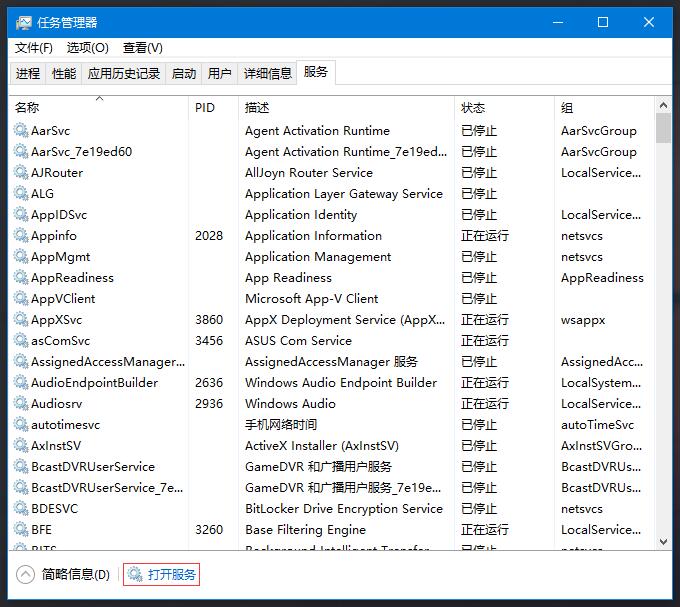Click the gear icon next to Appinfo

tap(21, 236)
